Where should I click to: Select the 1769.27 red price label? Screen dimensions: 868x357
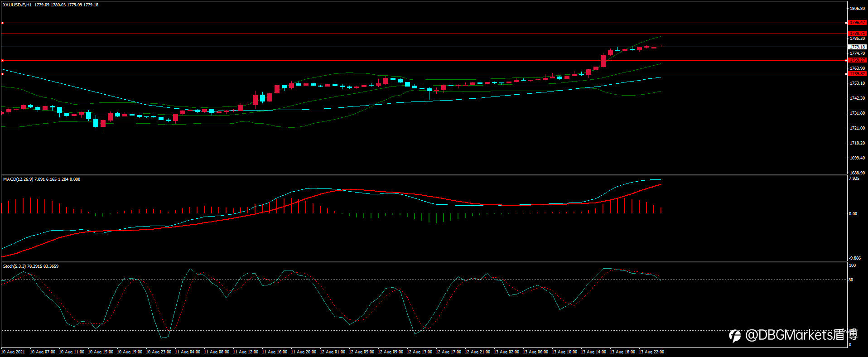point(857,60)
